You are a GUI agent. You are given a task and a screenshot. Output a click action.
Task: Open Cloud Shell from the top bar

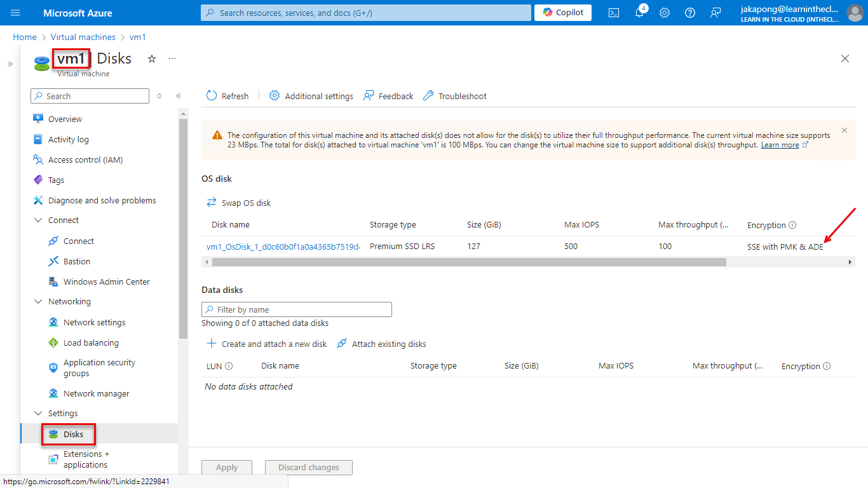(x=614, y=13)
